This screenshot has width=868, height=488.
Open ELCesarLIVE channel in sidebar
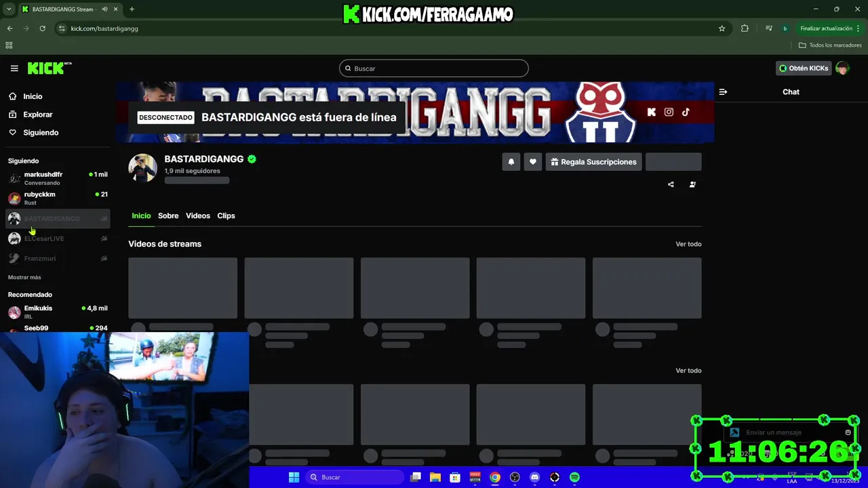tap(58, 239)
